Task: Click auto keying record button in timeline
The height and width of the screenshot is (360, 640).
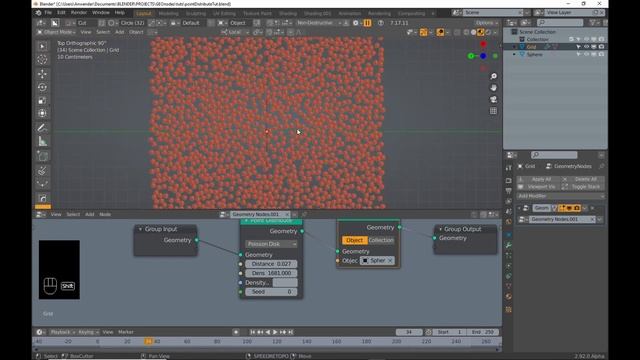Action: point(236,332)
